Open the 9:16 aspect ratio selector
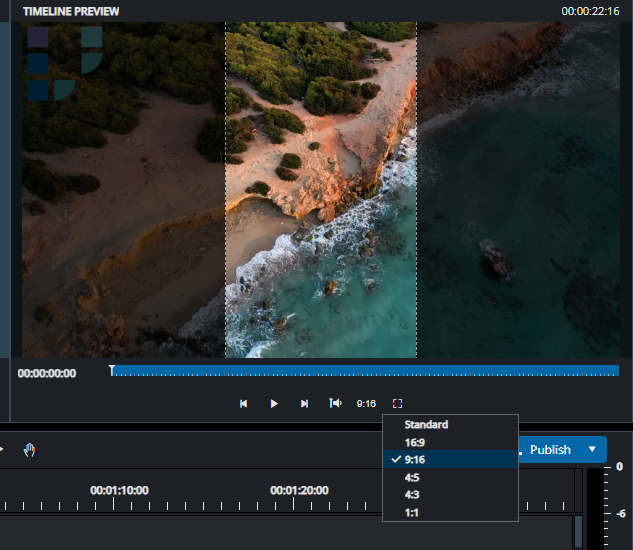 (366, 403)
